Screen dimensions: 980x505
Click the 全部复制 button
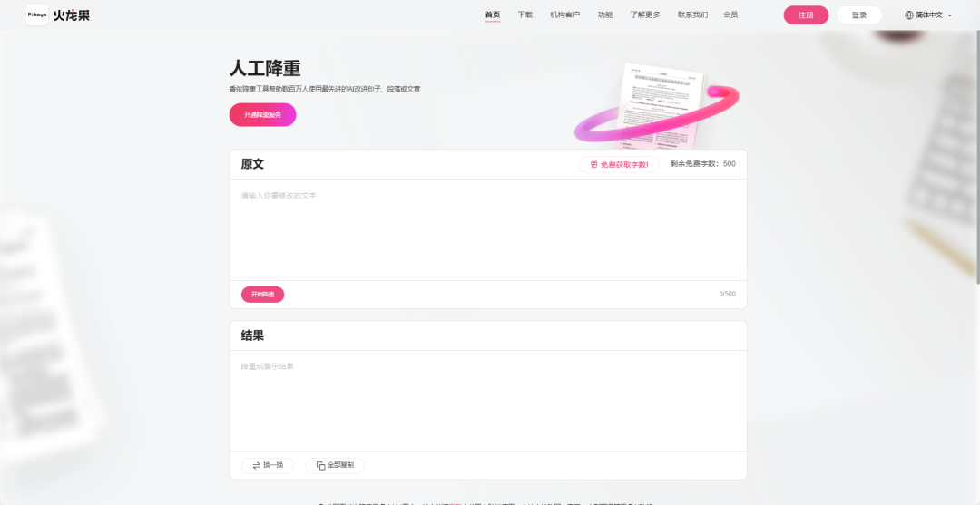pos(334,466)
